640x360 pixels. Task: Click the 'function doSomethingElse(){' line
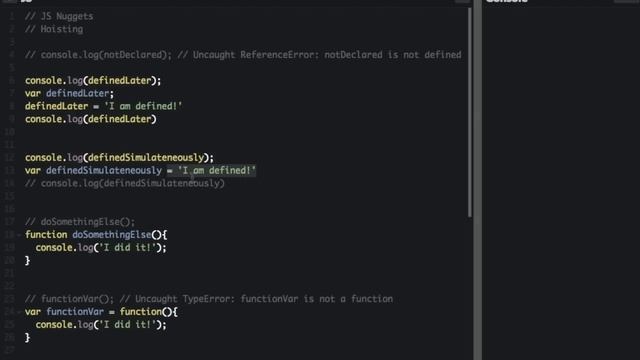(x=96, y=235)
